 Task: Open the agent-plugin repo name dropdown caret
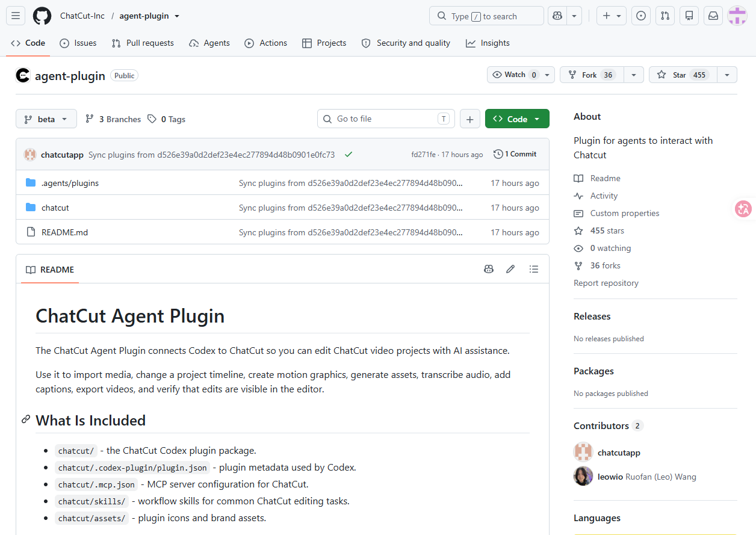coord(177,16)
